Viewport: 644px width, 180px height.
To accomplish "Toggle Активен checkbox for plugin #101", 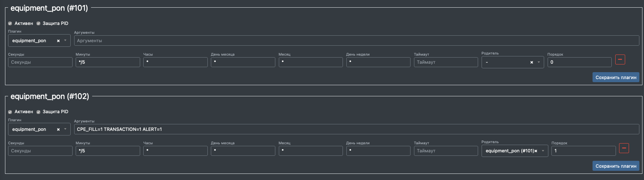I will click(10, 23).
